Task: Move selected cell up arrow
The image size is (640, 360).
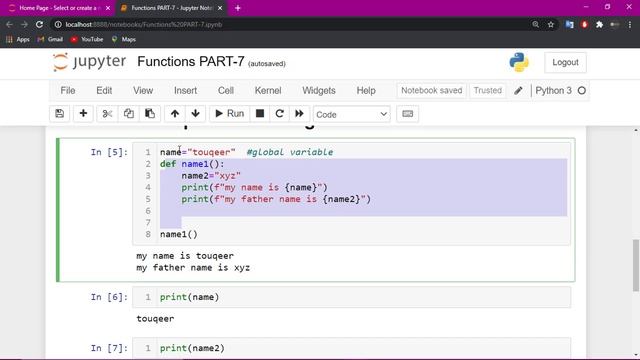Action: [x=175, y=113]
